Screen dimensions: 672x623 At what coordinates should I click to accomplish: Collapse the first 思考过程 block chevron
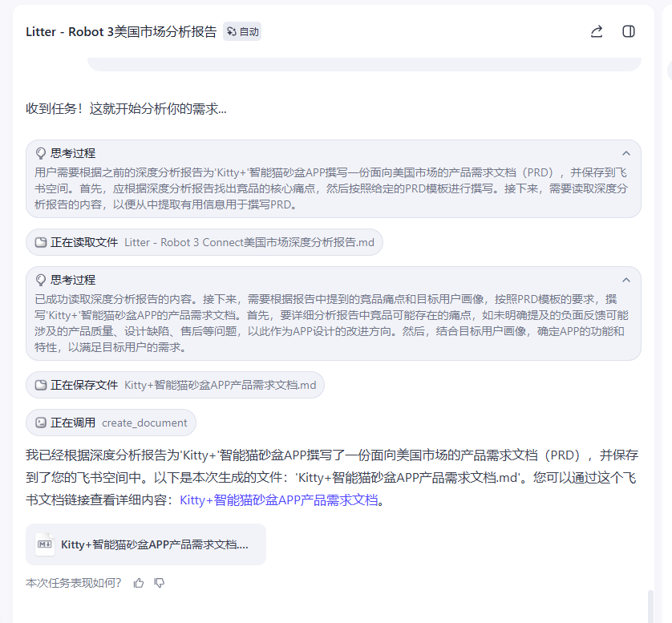click(626, 153)
